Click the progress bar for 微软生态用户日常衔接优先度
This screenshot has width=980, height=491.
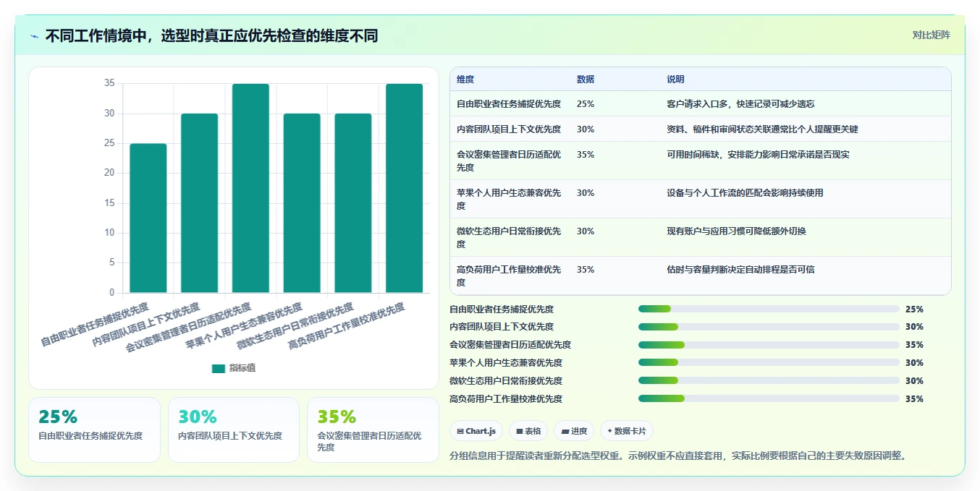click(769, 381)
